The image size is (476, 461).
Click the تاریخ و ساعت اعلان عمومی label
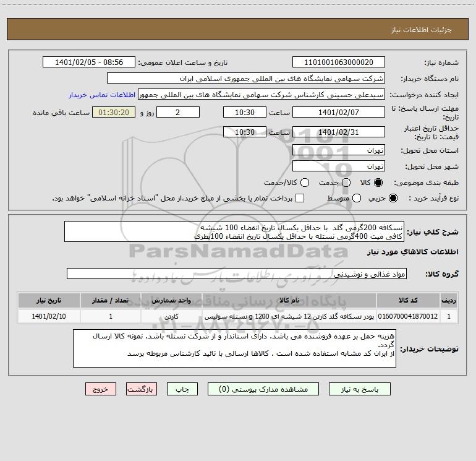[x=183, y=62]
